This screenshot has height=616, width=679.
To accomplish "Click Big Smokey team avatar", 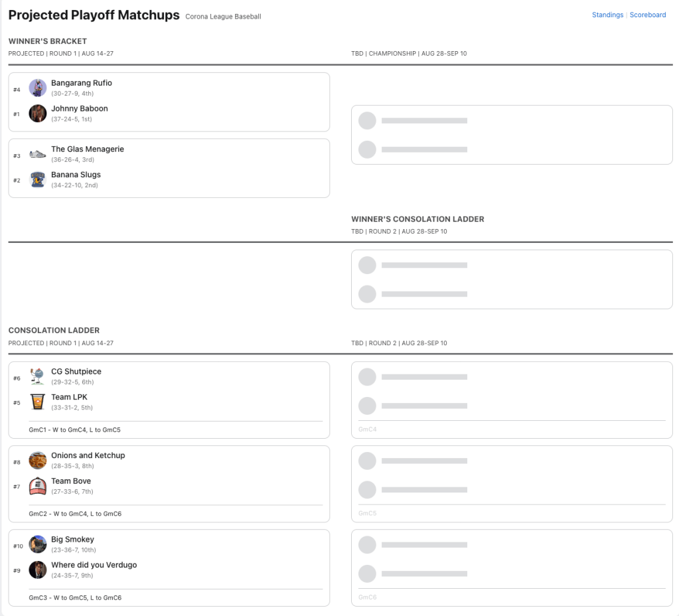I will 38,545.
